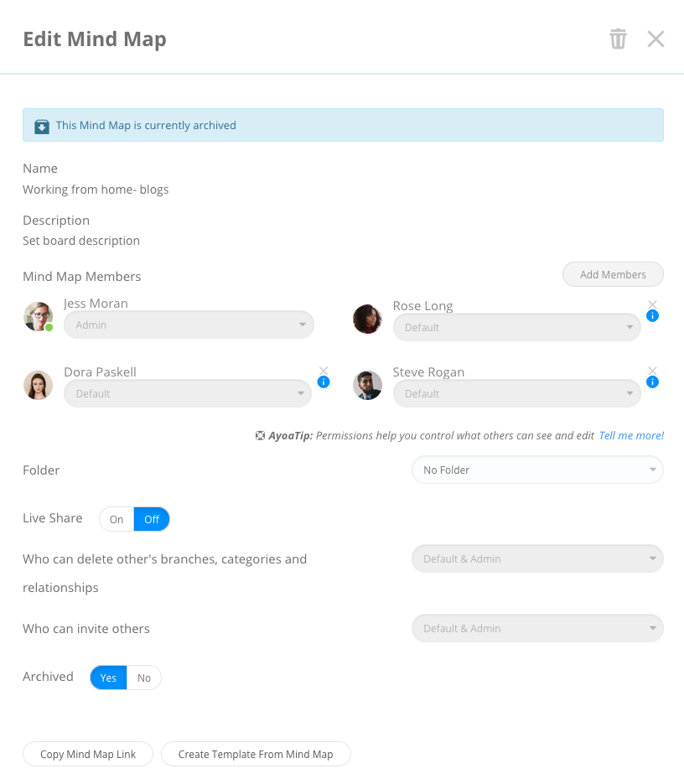
Task: Click the archive icon in the banner
Action: pyautogui.click(x=42, y=127)
